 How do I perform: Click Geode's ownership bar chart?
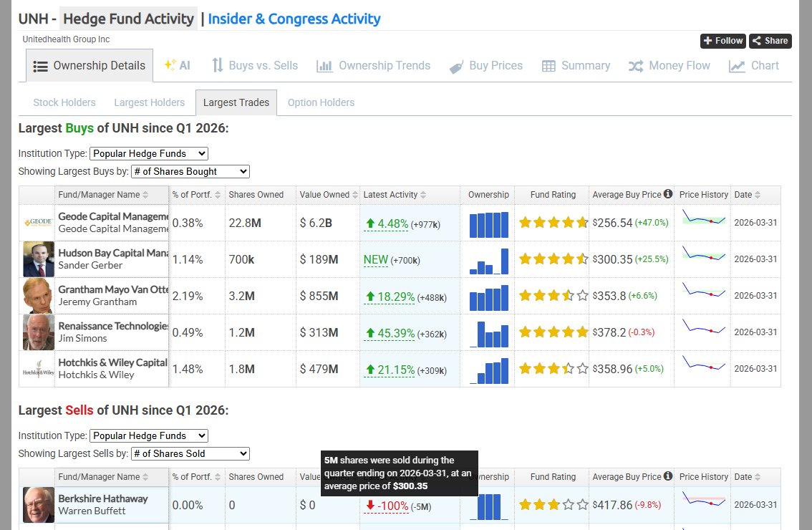pos(489,224)
